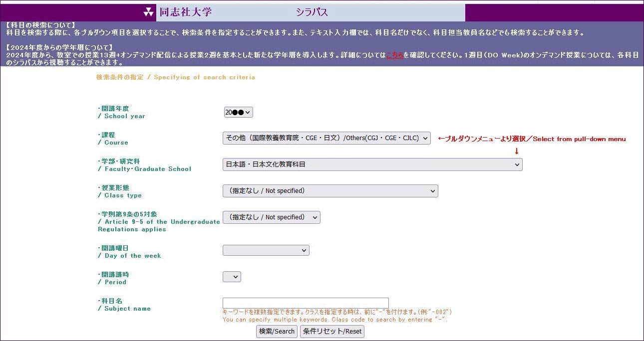Screen dimensions: 644x341
Task: Open the School year dropdown
Action: coord(238,112)
